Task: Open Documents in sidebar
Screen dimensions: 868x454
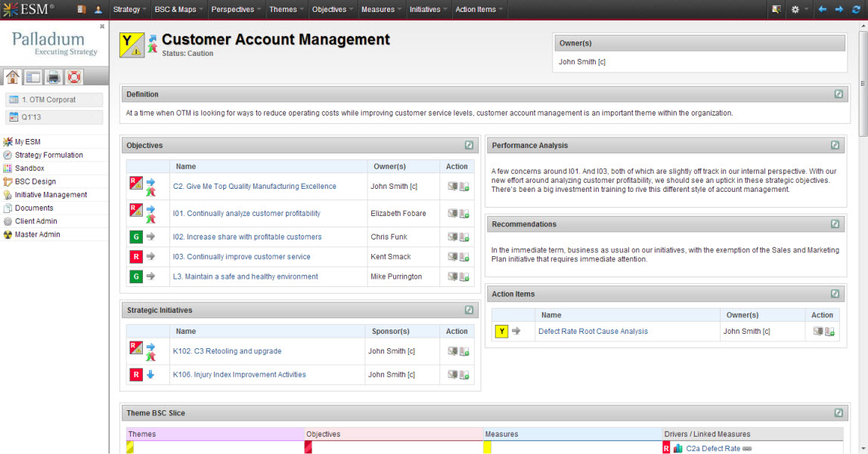Action: pos(34,208)
